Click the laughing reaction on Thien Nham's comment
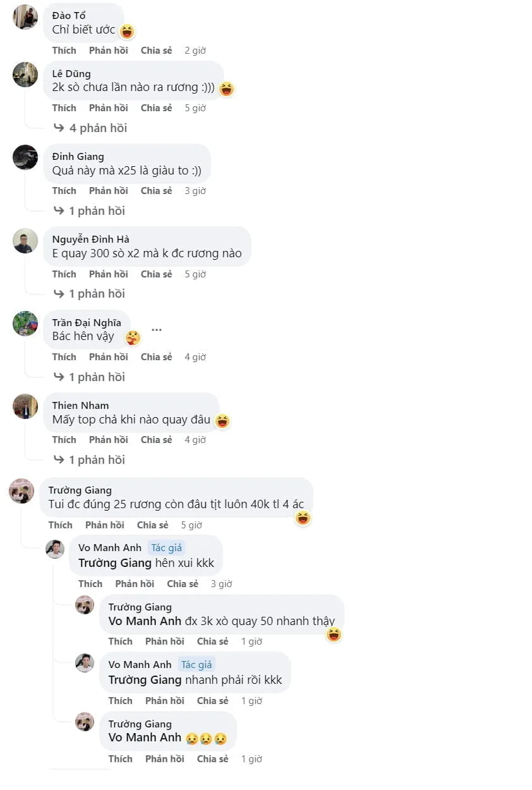The height and width of the screenshot is (790, 532). pos(222,421)
